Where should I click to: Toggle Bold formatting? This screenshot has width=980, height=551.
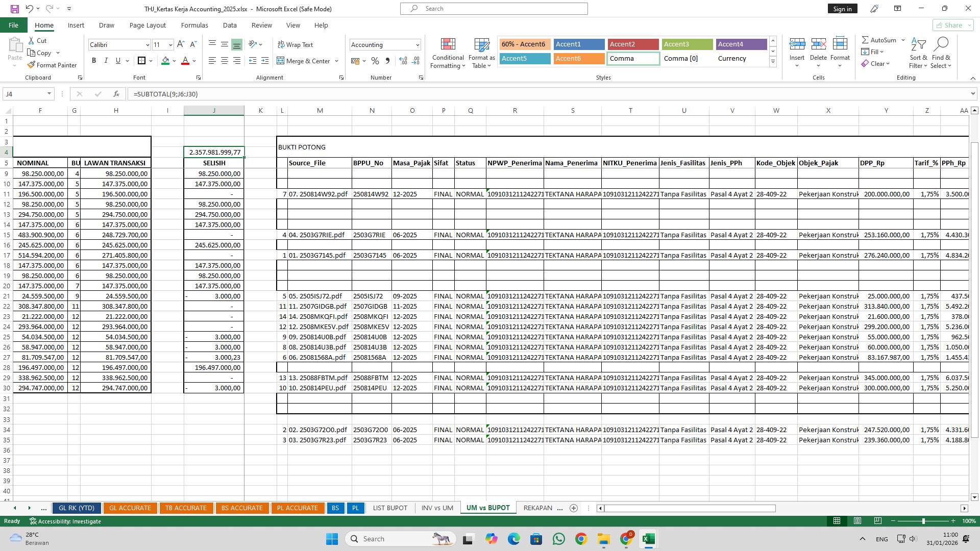point(94,61)
